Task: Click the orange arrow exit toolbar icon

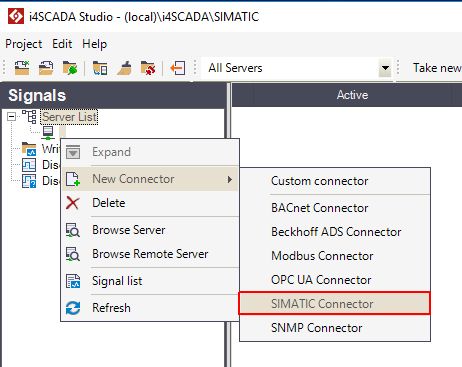Action: (x=178, y=68)
